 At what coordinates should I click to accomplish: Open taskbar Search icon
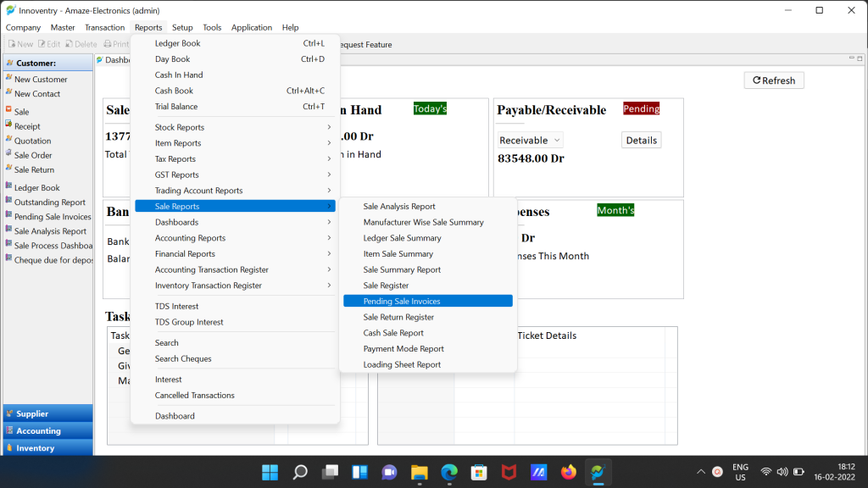300,472
